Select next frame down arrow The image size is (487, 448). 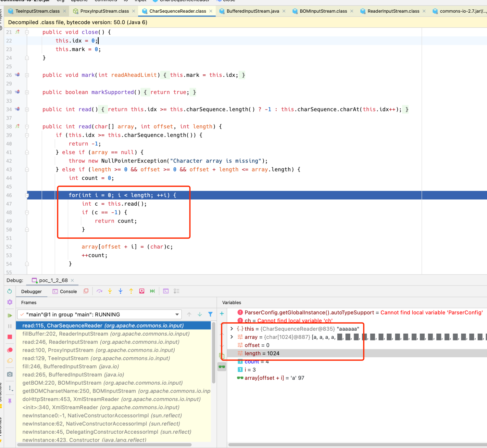[200, 314]
